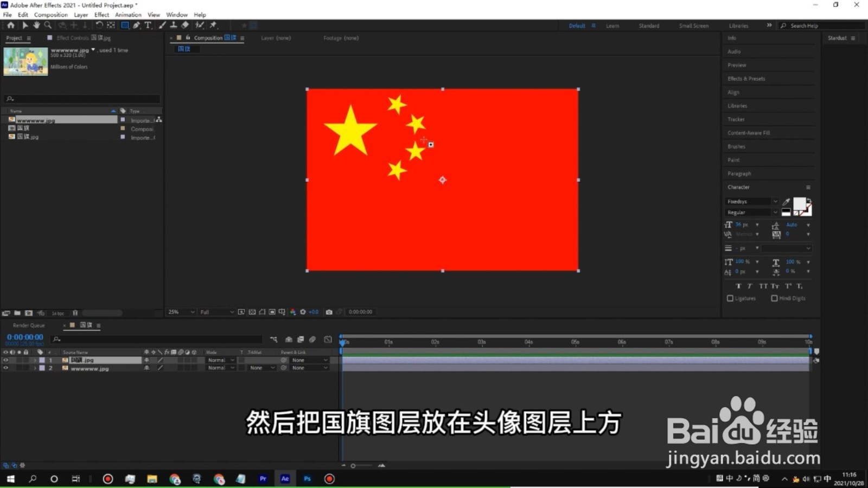Switch to Effect Controls tab

click(84, 38)
